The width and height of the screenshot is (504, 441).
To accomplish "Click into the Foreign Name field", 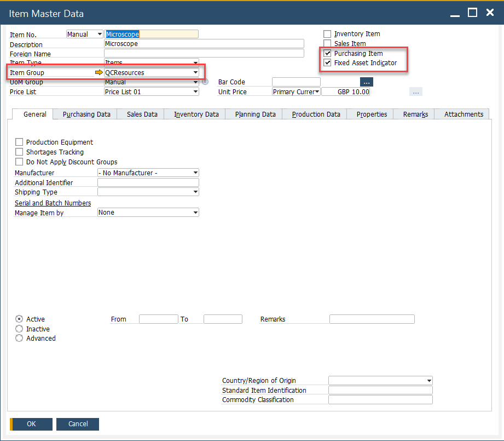I will 204,54.
